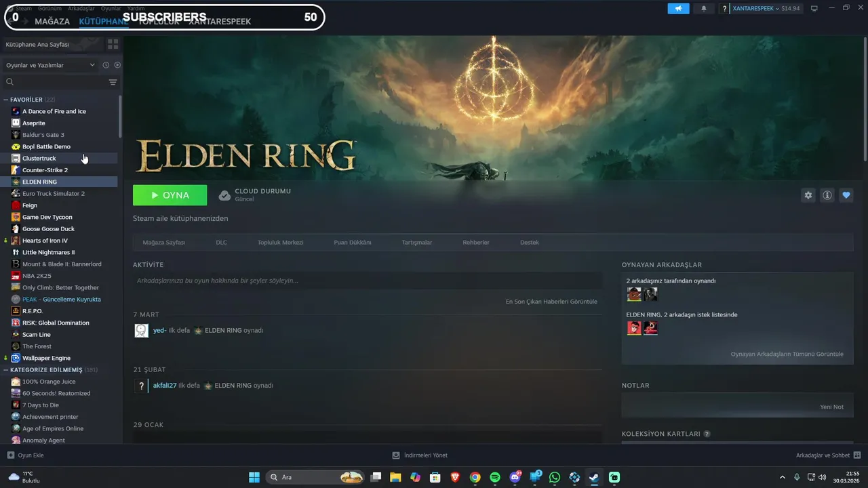Open the announcements megaphone button
The height and width of the screenshot is (488, 868).
(678, 9)
